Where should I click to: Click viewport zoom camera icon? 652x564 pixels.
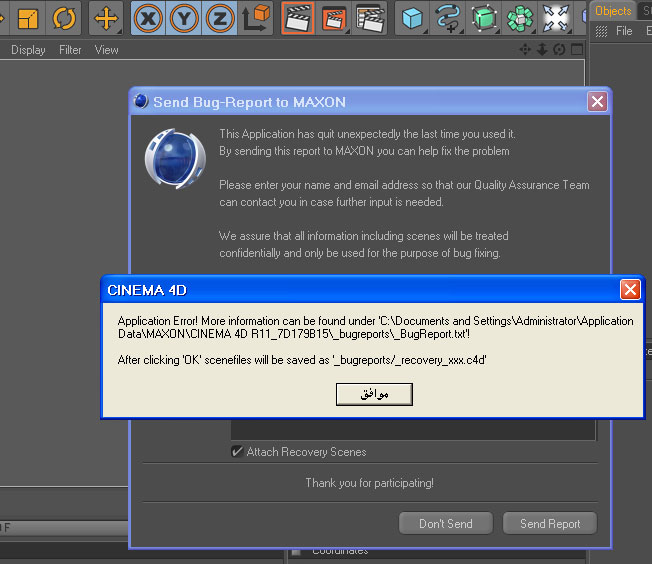pyautogui.click(x=541, y=49)
